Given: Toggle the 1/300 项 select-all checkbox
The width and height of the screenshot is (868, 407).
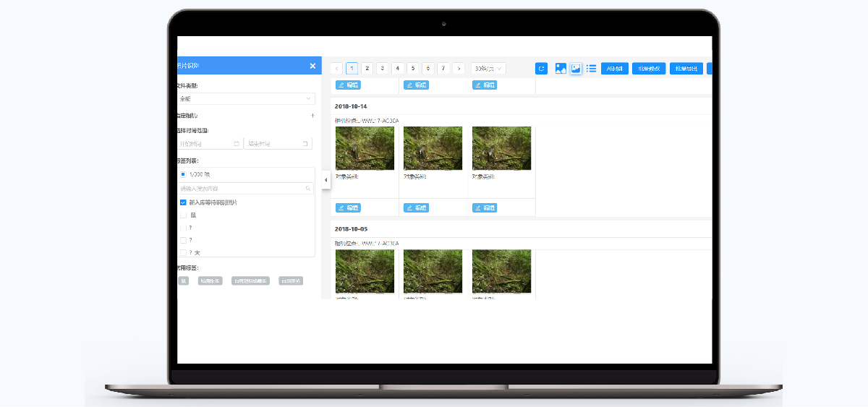Looking at the screenshot, I should click(x=183, y=174).
